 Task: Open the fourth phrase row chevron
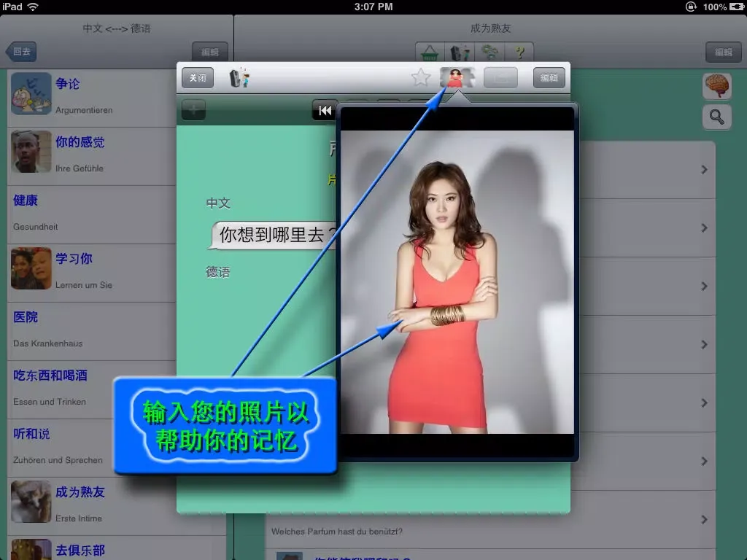[704, 344]
